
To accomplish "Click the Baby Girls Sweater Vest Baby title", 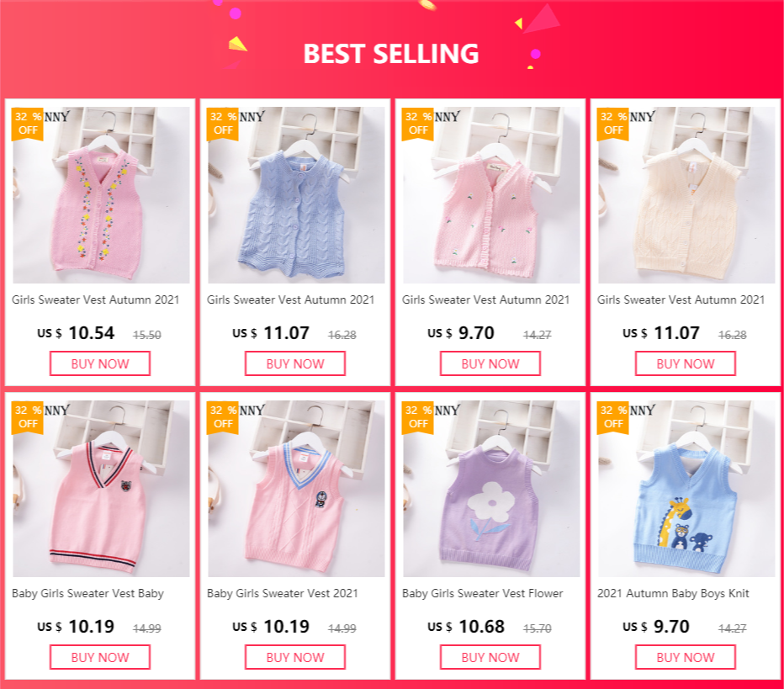I will point(88,593).
